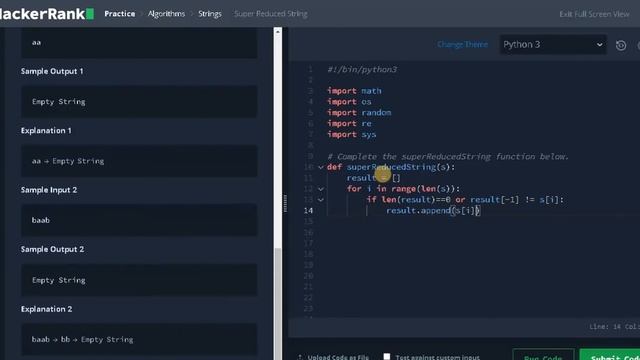Image resolution: width=640 pixels, height=360 pixels.
Task: Open the Python 3 language dropdown
Action: [x=553, y=44]
